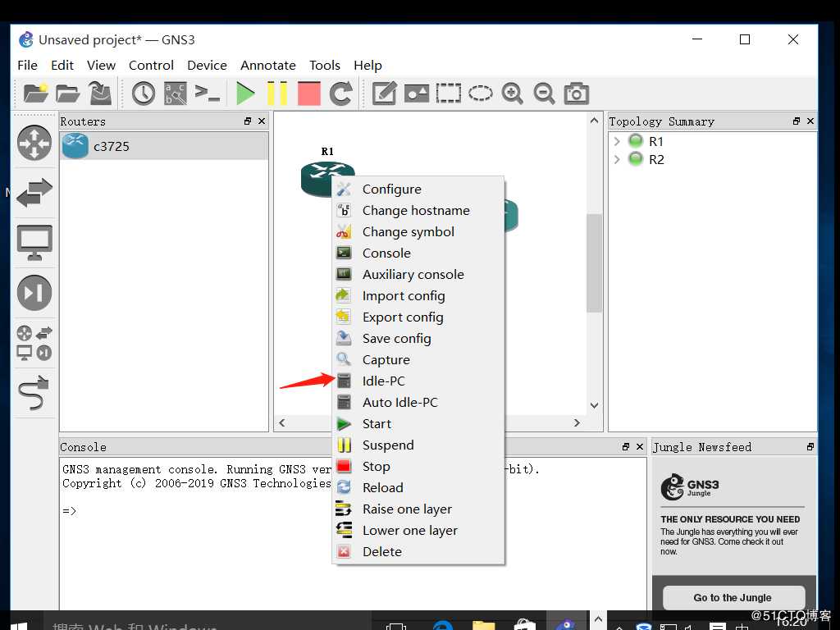Image resolution: width=840 pixels, height=630 pixels.
Task: Browse routers in device sidebar
Action: coord(34,143)
